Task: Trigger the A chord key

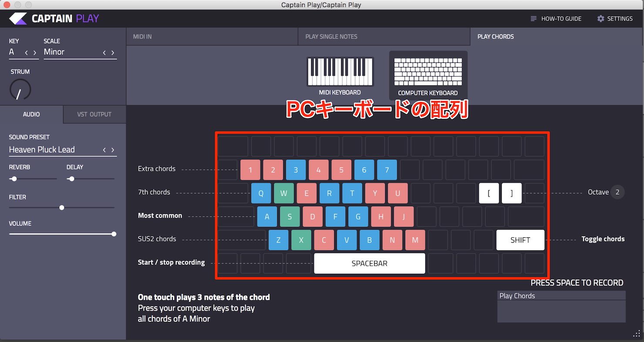Action: click(267, 217)
